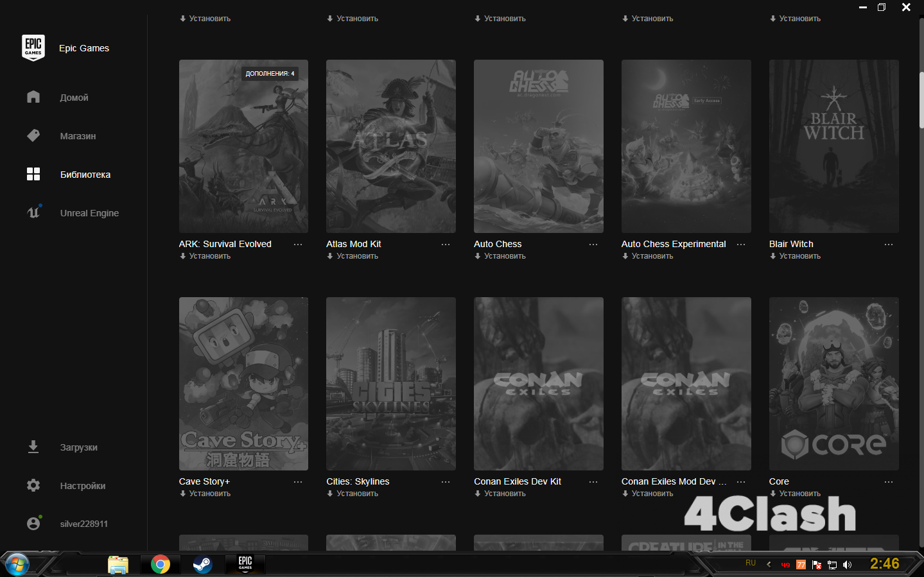The image size is (924, 577).
Task: Click Core game cover art
Action: 834,384
